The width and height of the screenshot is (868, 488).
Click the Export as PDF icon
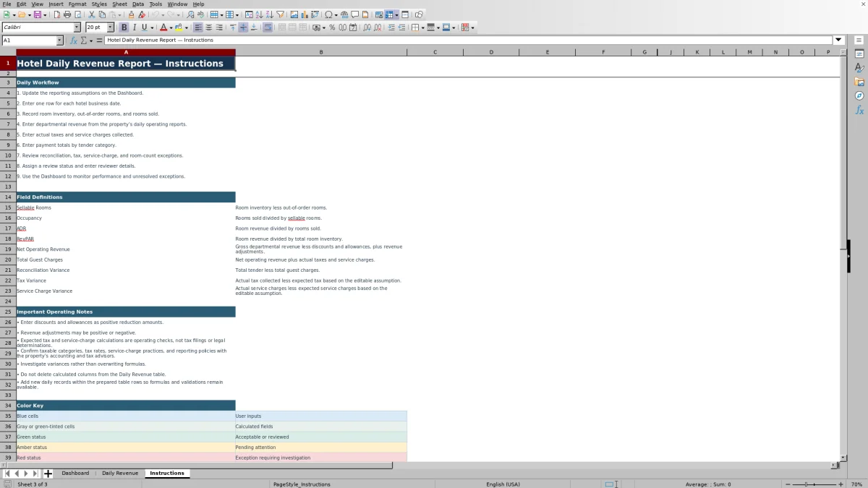56,14
